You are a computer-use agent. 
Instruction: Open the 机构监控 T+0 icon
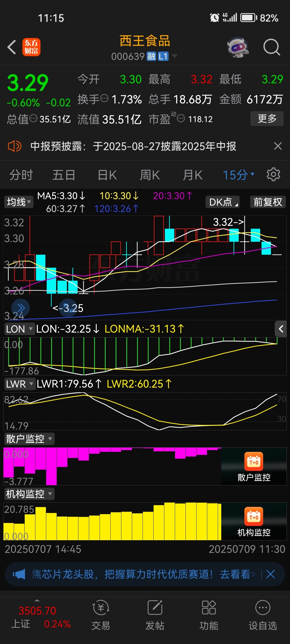[x=254, y=516]
